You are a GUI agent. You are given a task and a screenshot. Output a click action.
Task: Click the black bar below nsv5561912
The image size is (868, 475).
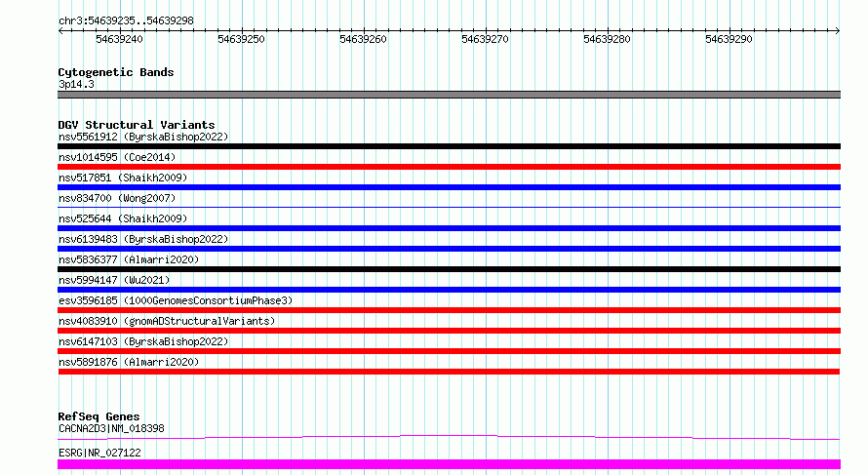(x=449, y=146)
